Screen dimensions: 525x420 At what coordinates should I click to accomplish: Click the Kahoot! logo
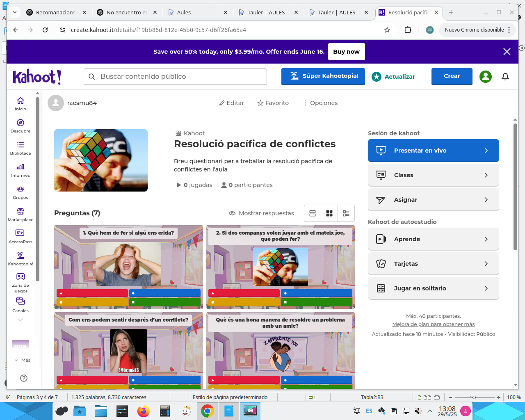(x=37, y=77)
